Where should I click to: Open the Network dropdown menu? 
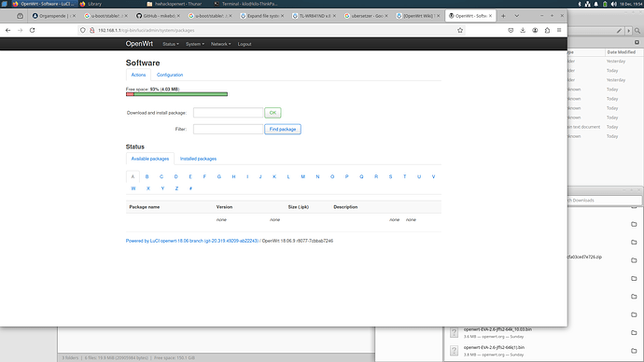220,44
